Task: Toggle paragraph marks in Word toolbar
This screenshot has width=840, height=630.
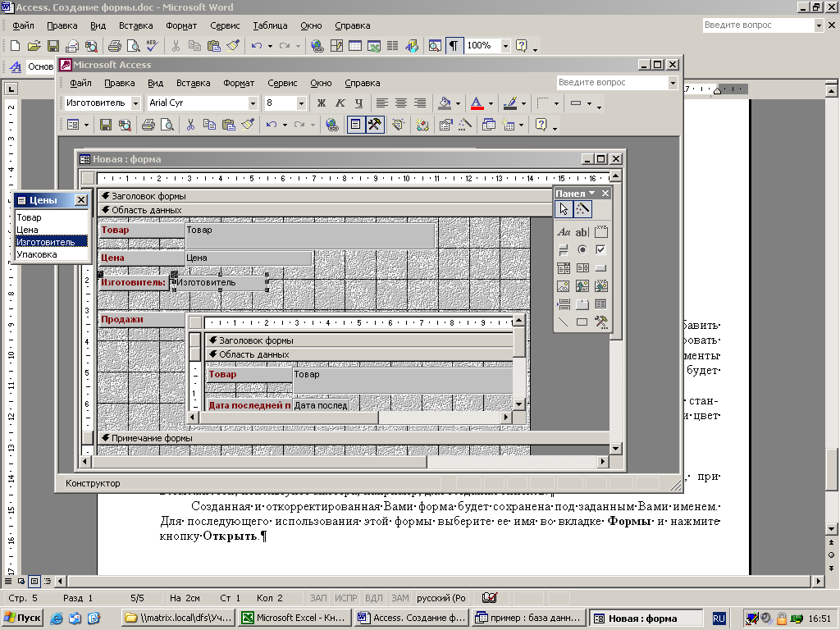Action: (453, 46)
